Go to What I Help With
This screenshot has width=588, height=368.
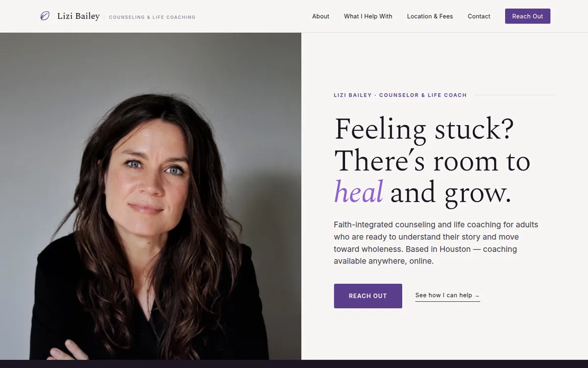click(x=368, y=16)
